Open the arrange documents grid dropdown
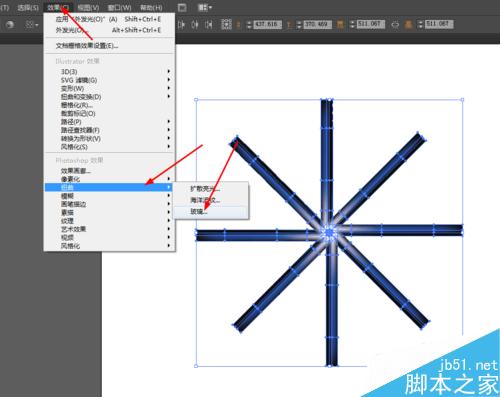The image size is (500, 397). (205, 7)
